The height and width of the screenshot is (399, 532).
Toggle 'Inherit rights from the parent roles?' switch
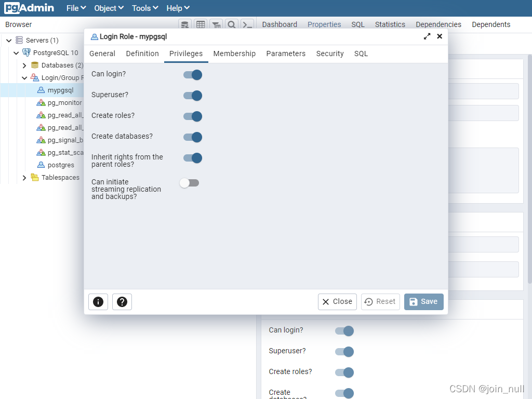(x=193, y=158)
